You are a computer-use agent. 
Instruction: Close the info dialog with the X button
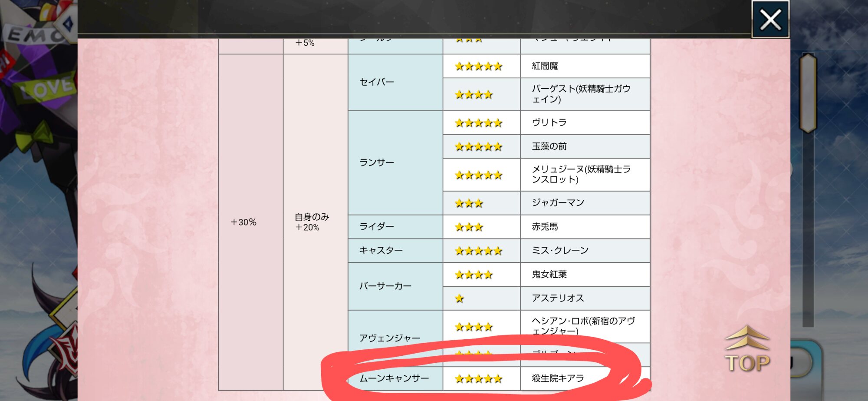(770, 20)
